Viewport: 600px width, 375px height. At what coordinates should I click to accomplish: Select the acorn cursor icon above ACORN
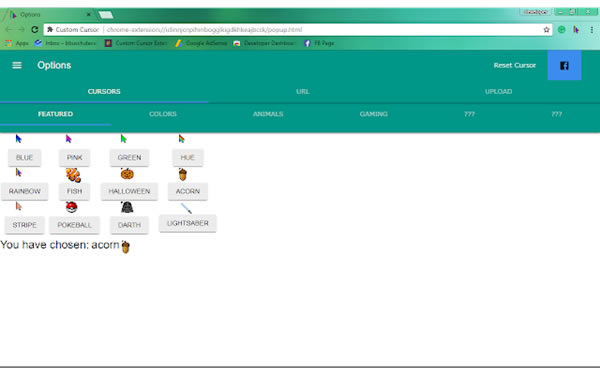pyautogui.click(x=183, y=174)
